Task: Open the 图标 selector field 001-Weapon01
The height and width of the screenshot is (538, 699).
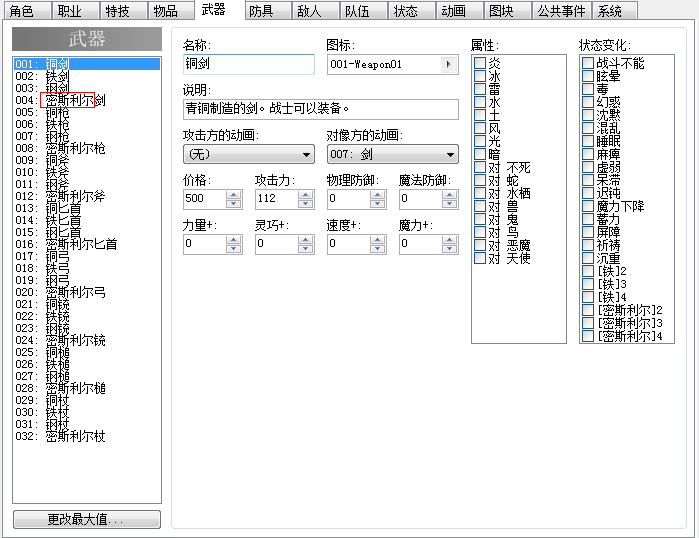Action: [x=393, y=65]
